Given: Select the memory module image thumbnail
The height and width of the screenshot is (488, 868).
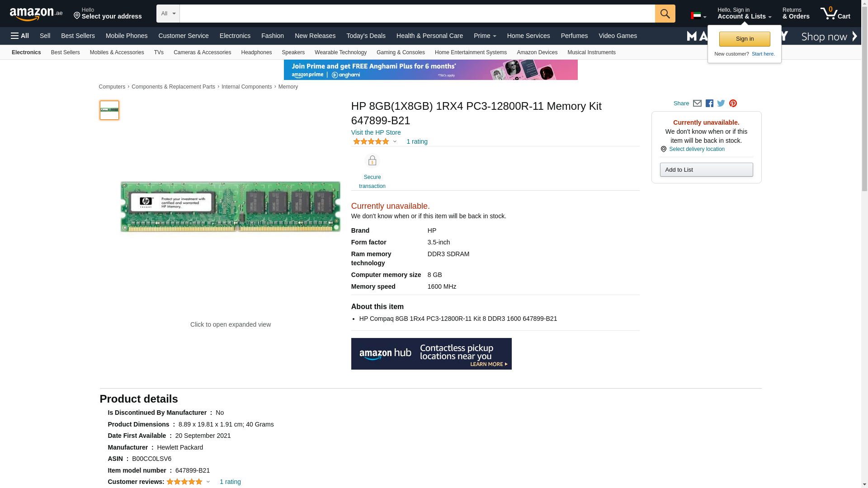Looking at the screenshot, I should tap(109, 110).
